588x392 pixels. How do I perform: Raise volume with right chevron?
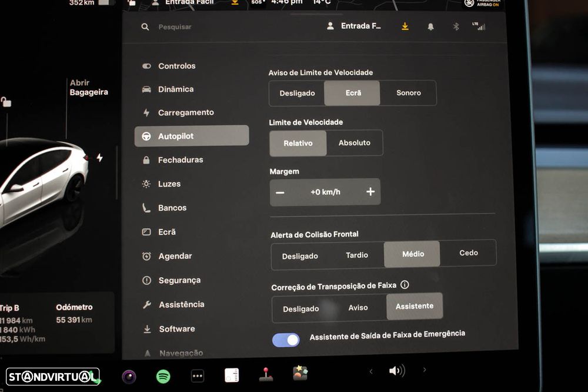[425, 370]
